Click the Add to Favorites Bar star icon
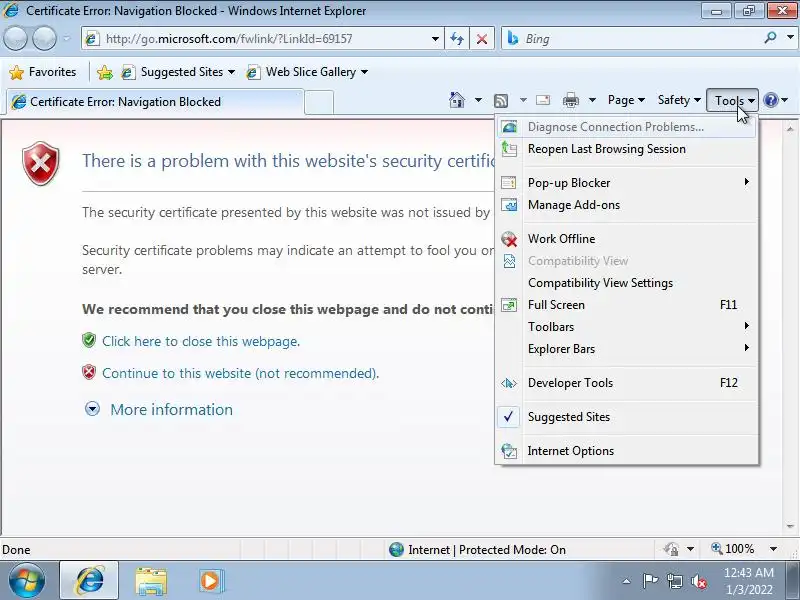Image resolution: width=800 pixels, height=600 pixels. pos(105,72)
